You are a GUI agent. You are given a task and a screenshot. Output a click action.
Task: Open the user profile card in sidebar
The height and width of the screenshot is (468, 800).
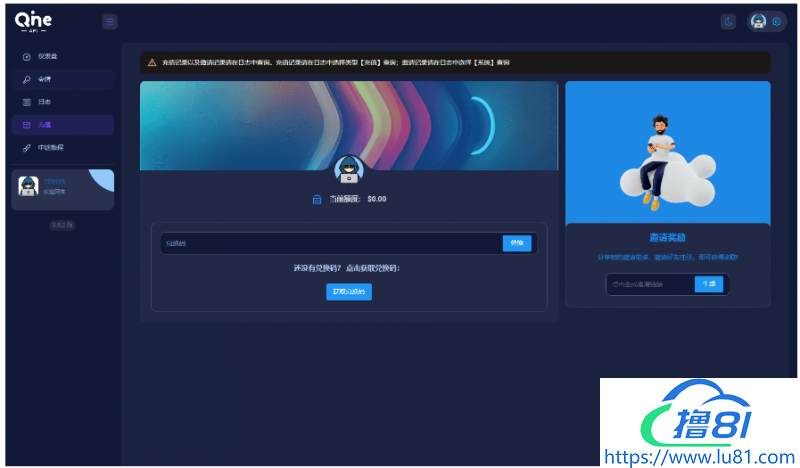(62, 189)
